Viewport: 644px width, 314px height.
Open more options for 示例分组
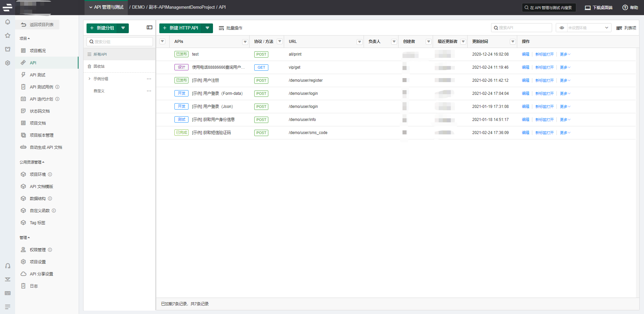coord(149,79)
